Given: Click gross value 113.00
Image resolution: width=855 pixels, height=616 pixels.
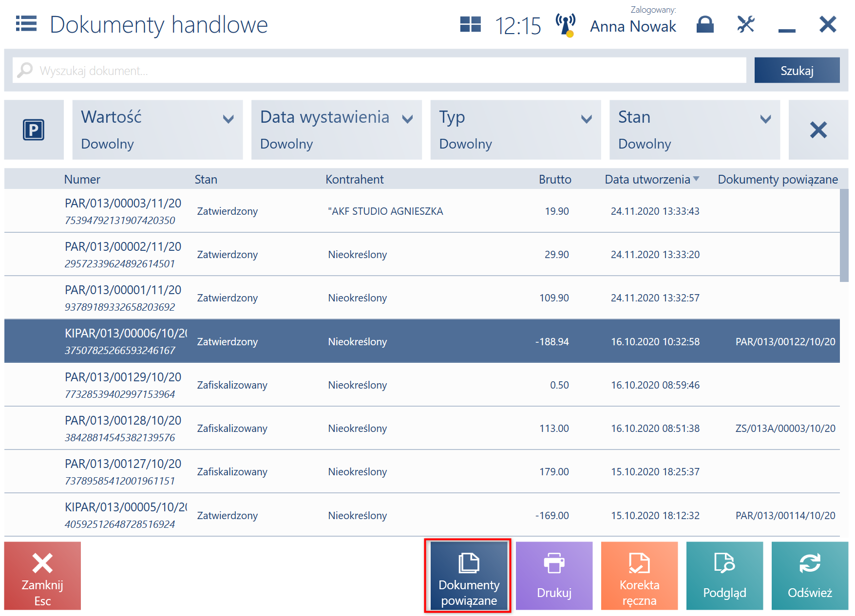Looking at the screenshot, I should (x=554, y=428).
